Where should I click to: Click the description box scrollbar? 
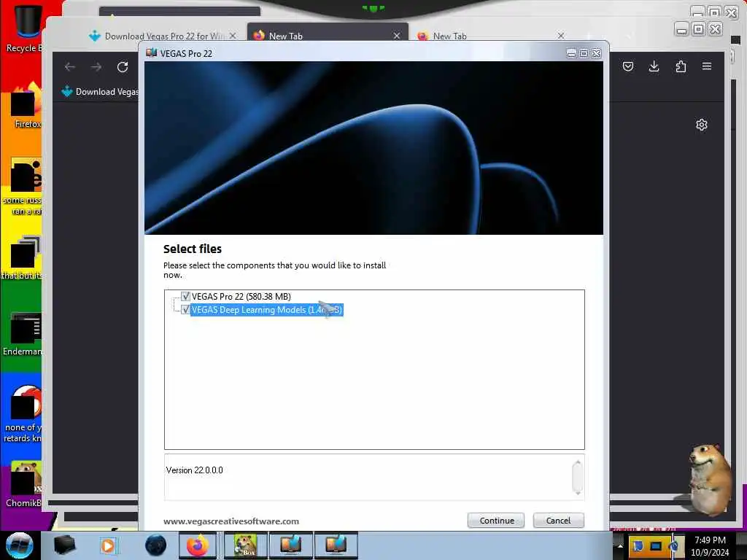pos(578,477)
